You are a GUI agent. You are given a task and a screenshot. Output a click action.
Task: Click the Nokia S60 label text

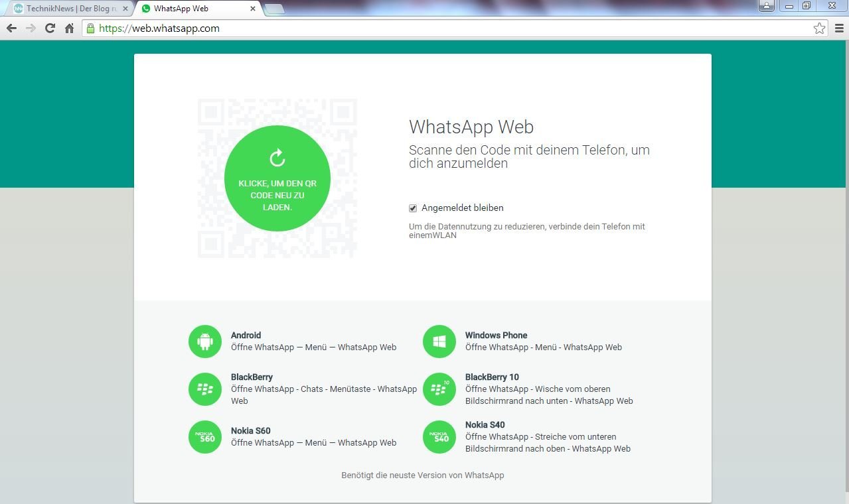(x=250, y=431)
